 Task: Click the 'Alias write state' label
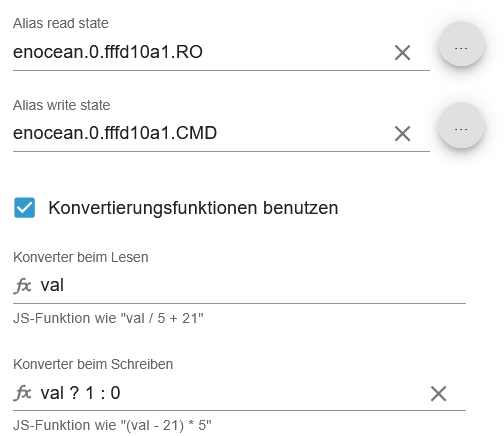(61, 105)
